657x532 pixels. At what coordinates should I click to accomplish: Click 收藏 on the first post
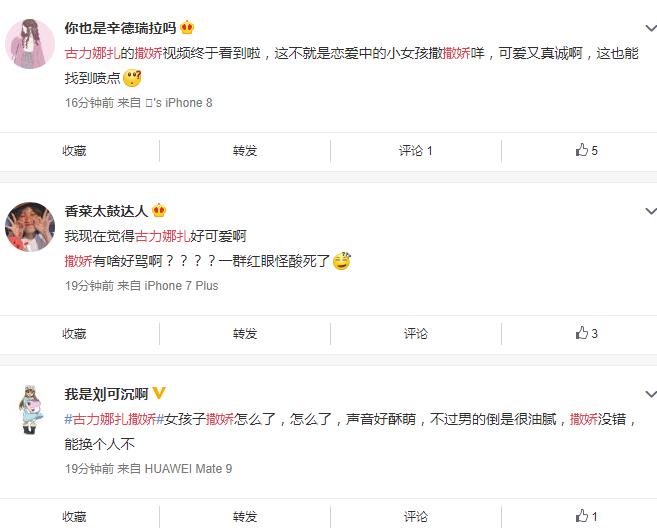[74, 150]
